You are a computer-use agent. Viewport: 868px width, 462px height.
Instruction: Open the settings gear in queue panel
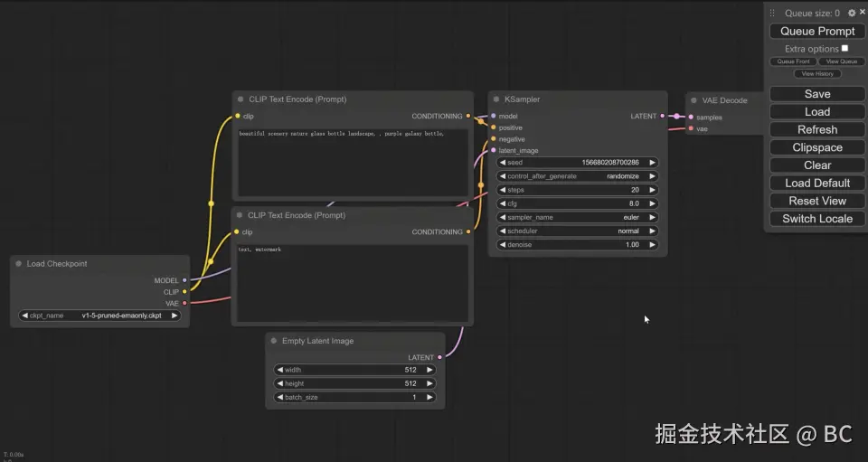point(852,13)
